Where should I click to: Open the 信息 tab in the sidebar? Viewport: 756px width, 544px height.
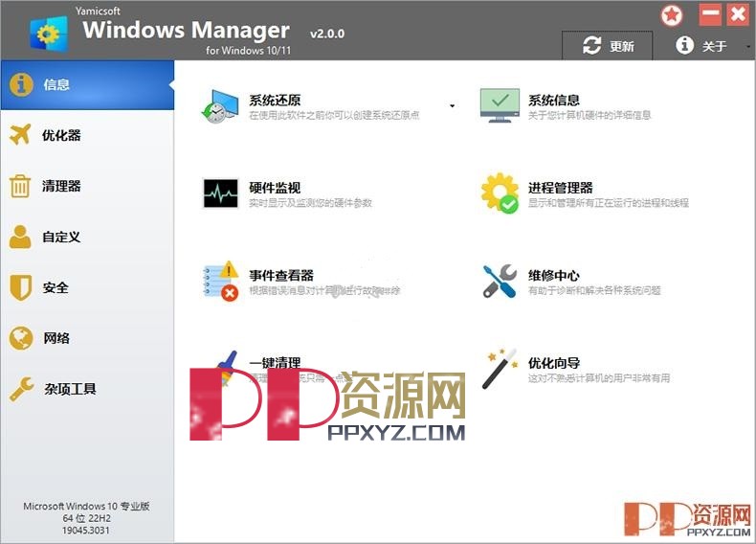coord(87,85)
